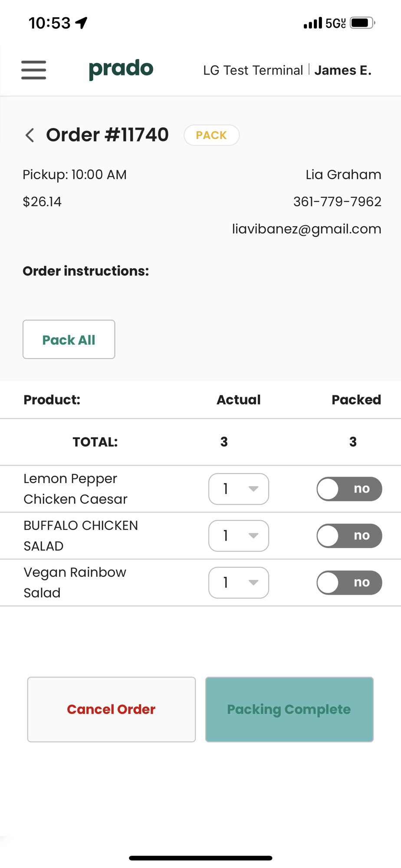The width and height of the screenshot is (401, 868).
Task: Toggle packed for Vegan Rainbow Salad
Action: click(x=349, y=582)
